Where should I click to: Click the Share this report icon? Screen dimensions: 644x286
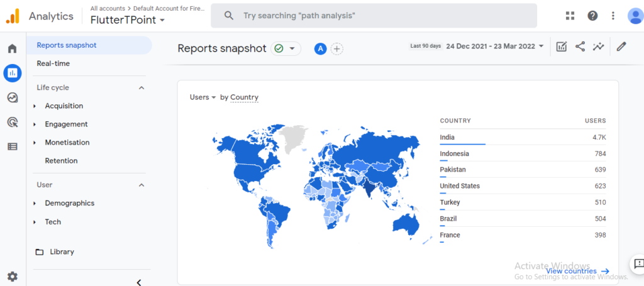click(580, 47)
